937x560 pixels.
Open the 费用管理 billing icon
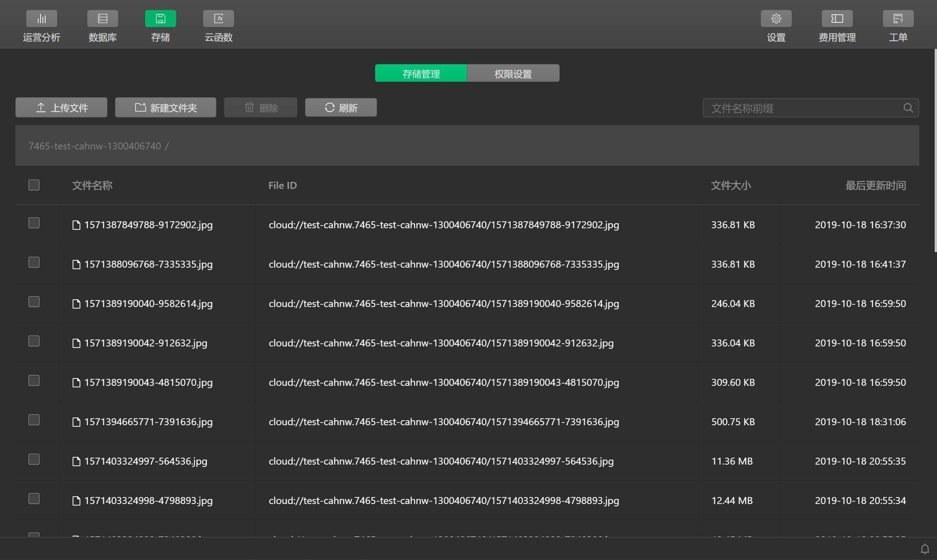click(x=837, y=19)
